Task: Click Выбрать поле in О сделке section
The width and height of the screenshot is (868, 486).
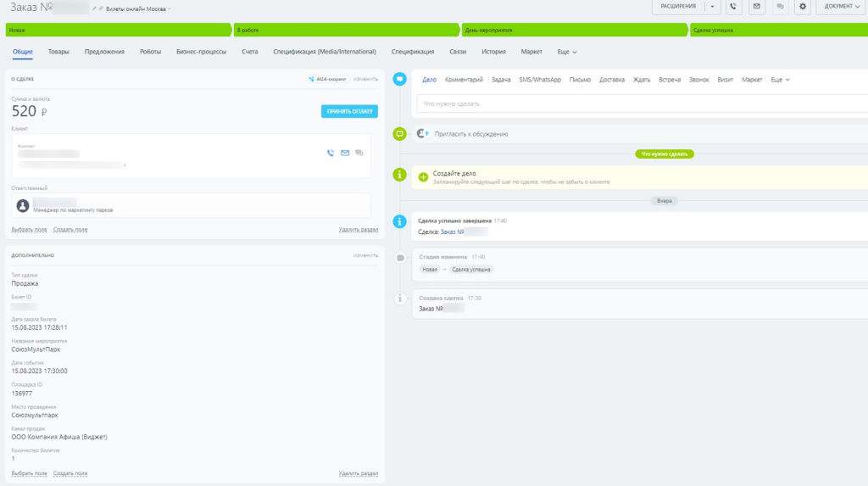Action: pos(30,229)
